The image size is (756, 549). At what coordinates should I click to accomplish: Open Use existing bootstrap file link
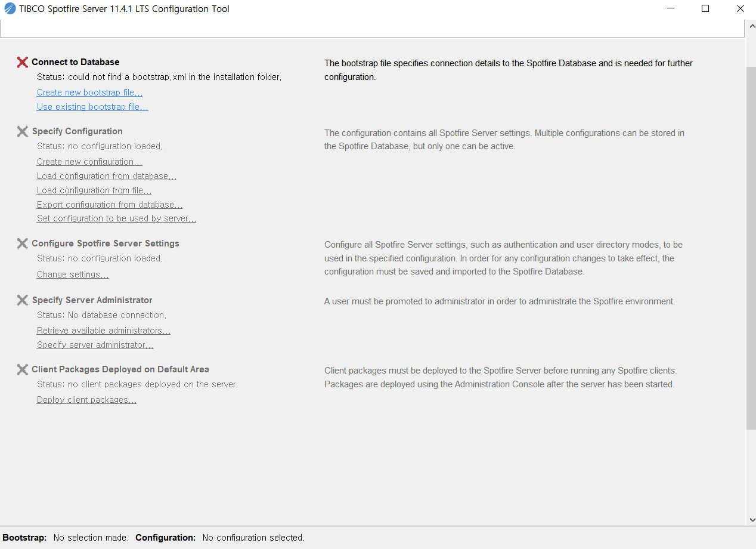[92, 107]
